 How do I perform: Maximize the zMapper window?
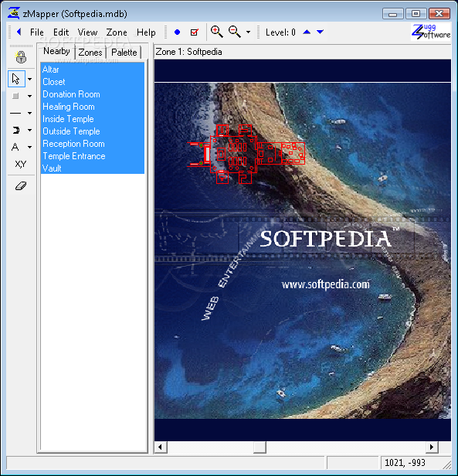click(416, 14)
